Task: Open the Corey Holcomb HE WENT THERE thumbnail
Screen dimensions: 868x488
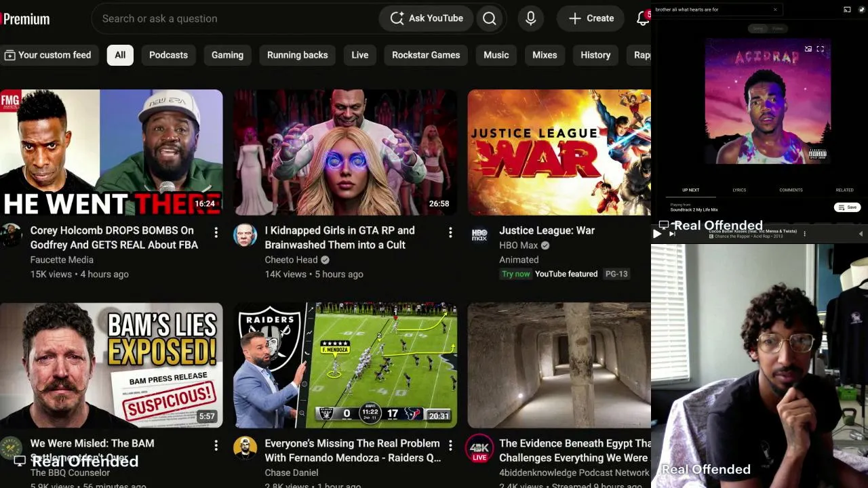Action: [111, 152]
